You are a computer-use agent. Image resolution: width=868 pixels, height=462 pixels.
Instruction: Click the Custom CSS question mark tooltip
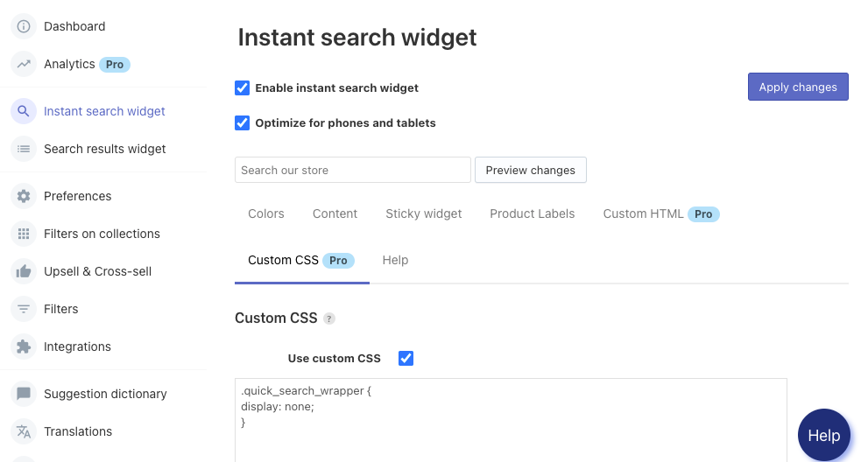[328, 318]
